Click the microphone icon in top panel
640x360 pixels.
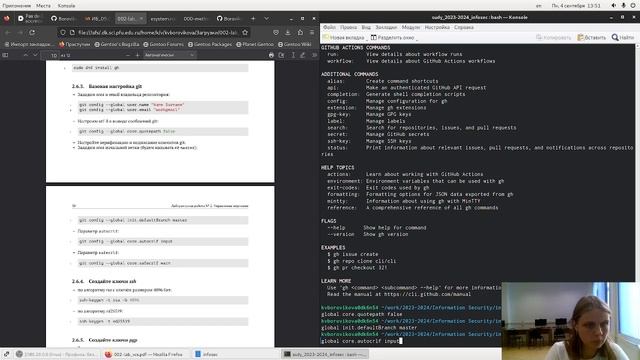tap(623, 6)
